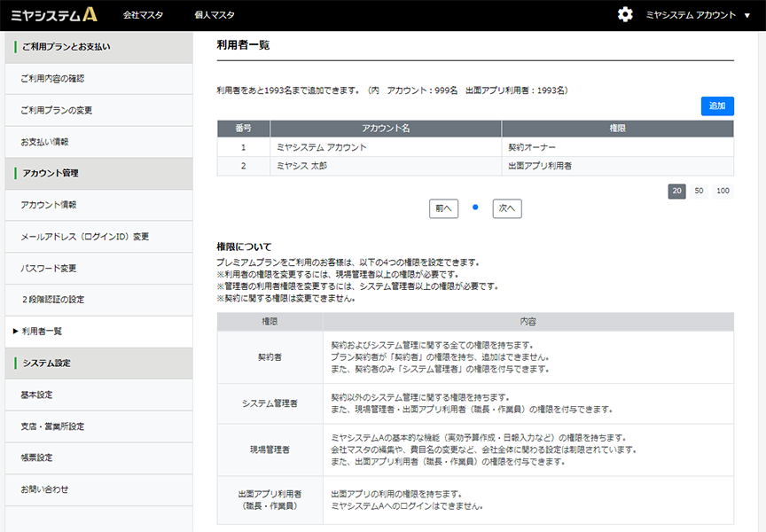
Task: Set page size to 20
Action: coord(676,191)
